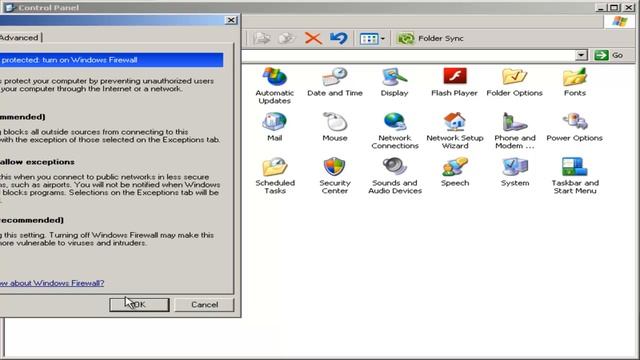Open Automatic Updates control panel icon
Viewport: 640px width, 360px height.
275,85
